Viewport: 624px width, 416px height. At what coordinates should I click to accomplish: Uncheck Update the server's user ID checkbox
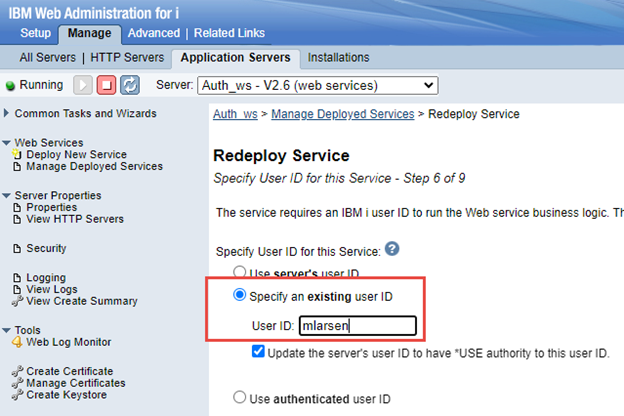point(258,352)
